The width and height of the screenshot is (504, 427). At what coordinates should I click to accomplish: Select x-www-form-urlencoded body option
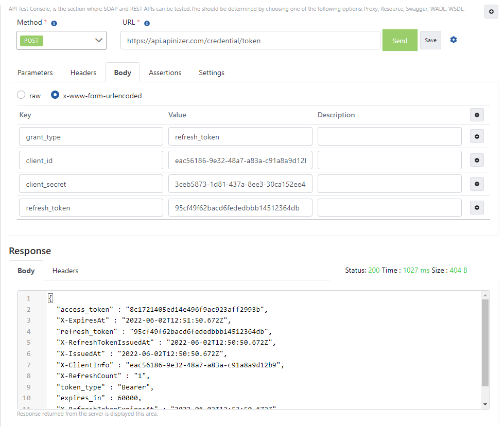pos(55,95)
